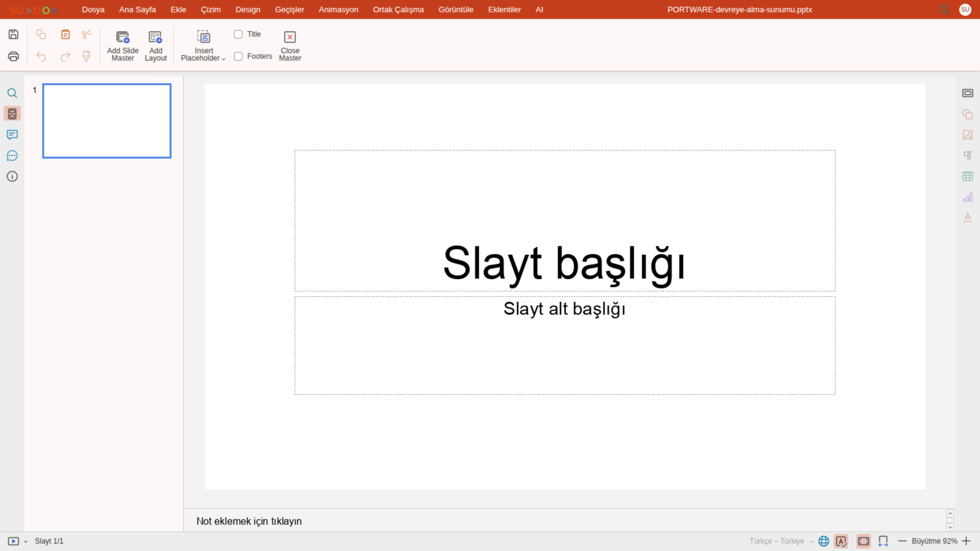Zoom out with the minus button
Viewport: 980px width, 551px height.
(903, 541)
